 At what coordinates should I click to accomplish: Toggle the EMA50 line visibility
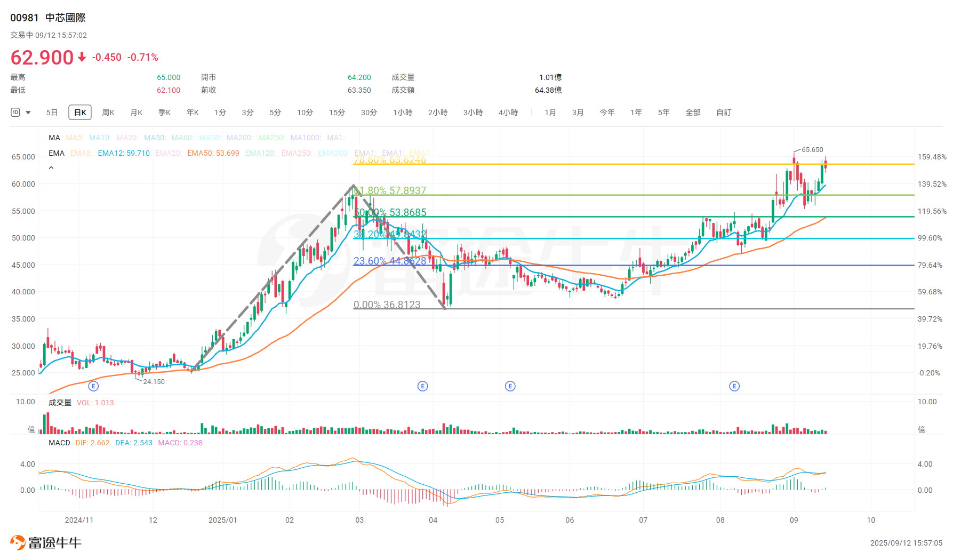click(213, 153)
